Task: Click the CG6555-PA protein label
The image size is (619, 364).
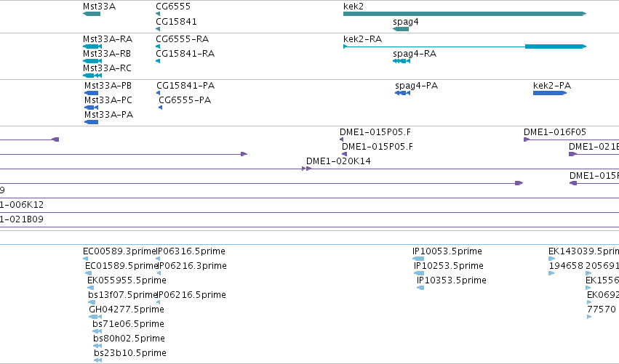Action: click(185, 100)
